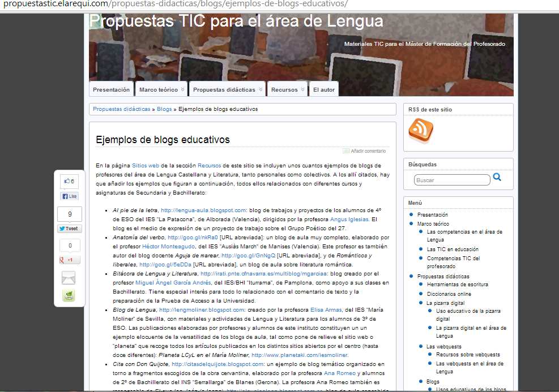Click the orange RSS feed icon

(421, 131)
